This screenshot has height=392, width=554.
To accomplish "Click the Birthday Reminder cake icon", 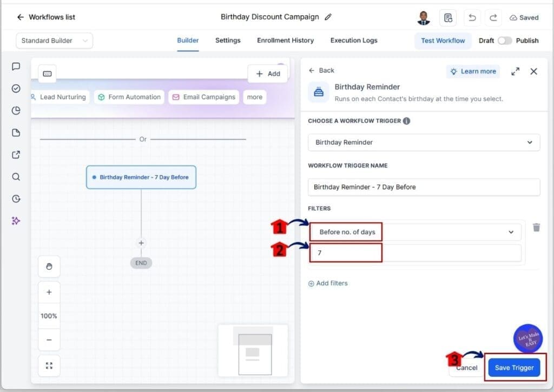I will point(319,92).
